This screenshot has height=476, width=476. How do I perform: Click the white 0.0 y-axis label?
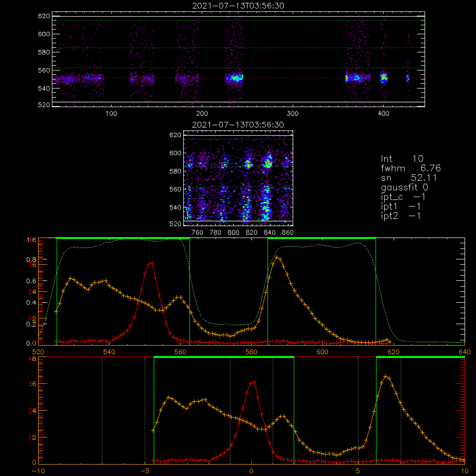[31, 344]
